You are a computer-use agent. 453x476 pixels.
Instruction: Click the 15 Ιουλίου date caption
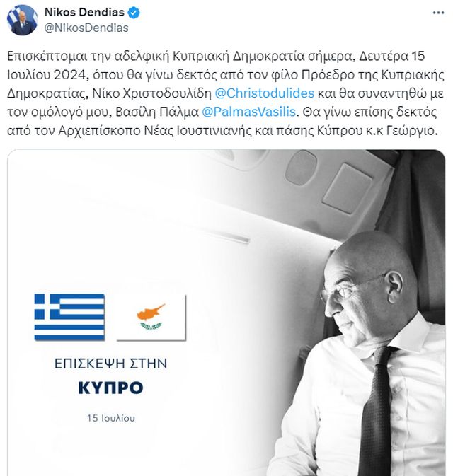point(111,418)
